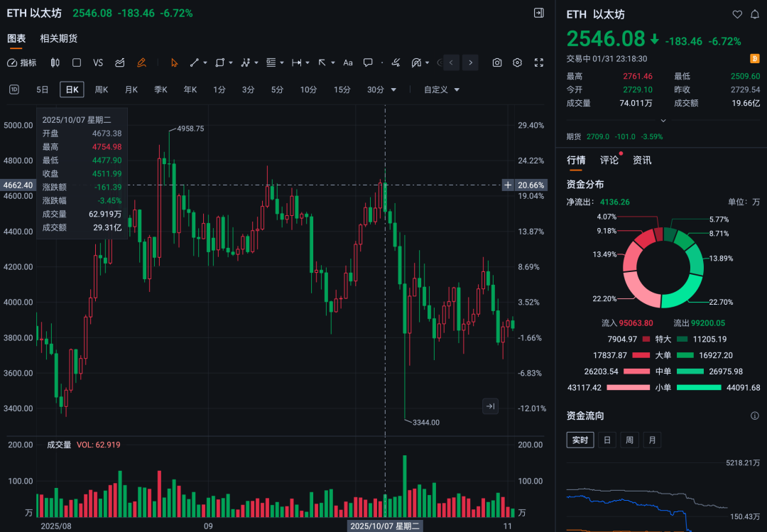Click the VS compare icon

[x=98, y=63]
